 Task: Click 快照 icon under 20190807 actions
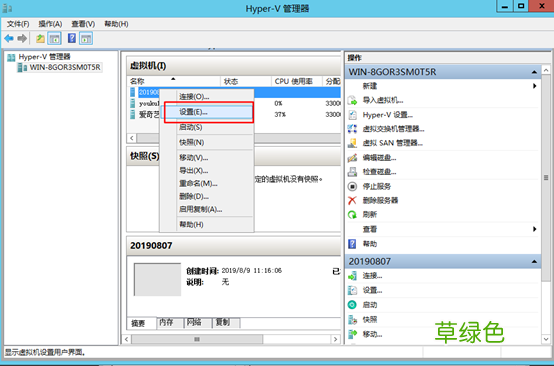(352, 319)
